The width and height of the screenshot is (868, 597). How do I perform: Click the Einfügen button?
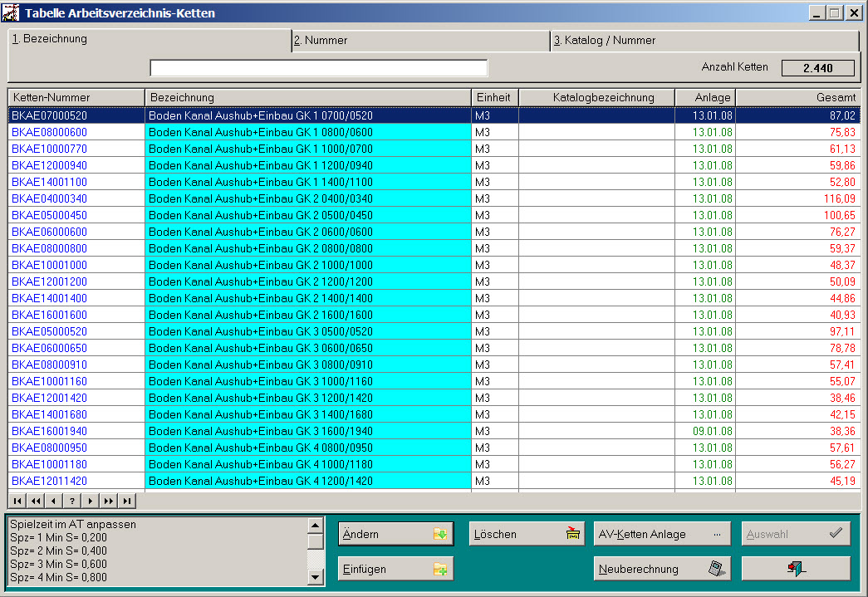coord(395,569)
